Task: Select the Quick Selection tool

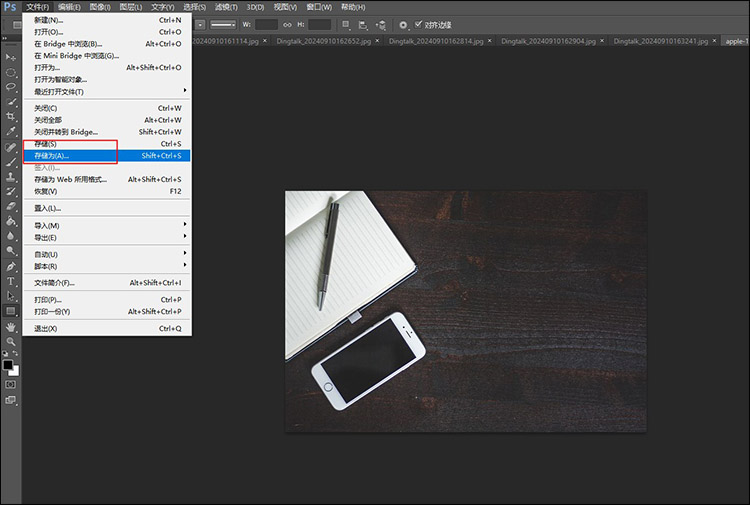Action: (11, 102)
